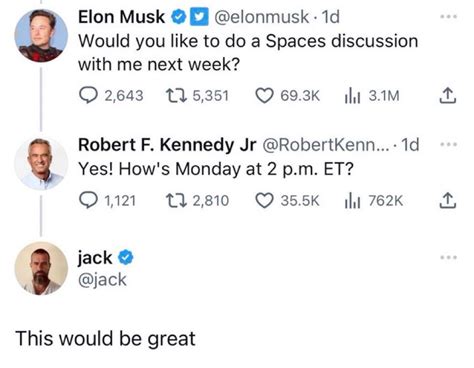Viewport: 474px width, 368px height.
Task: Open more options on Kennedy's tweet
Action: pos(448,144)
